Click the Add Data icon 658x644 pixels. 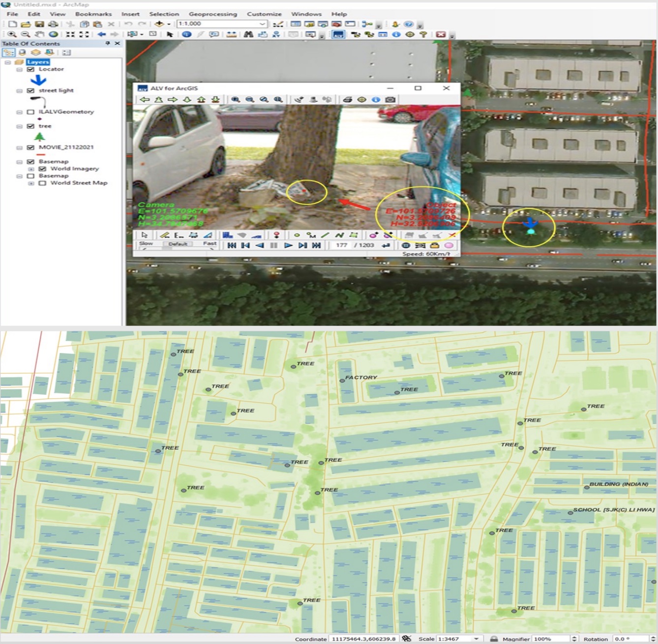pyautogui.click(x=159, y=24)
